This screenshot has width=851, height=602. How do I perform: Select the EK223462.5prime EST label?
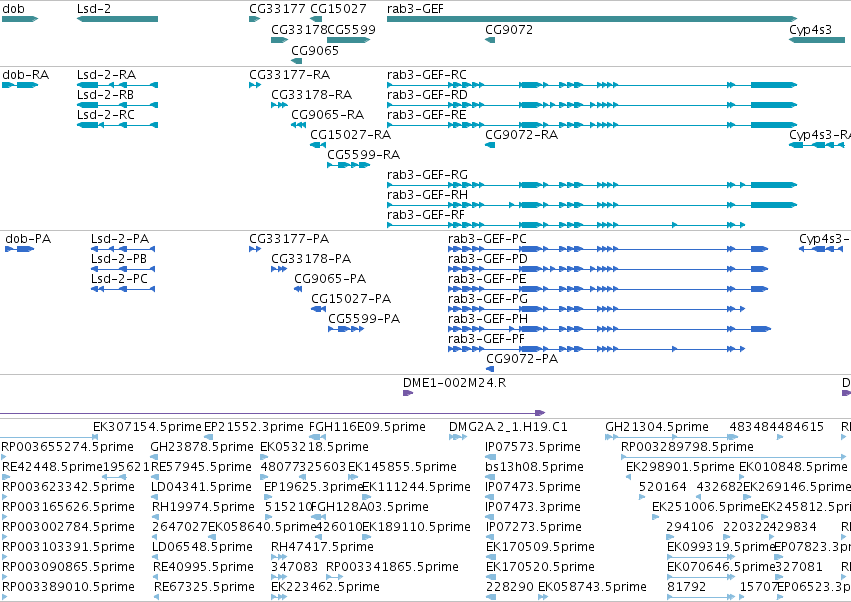(x=325, y=586)
